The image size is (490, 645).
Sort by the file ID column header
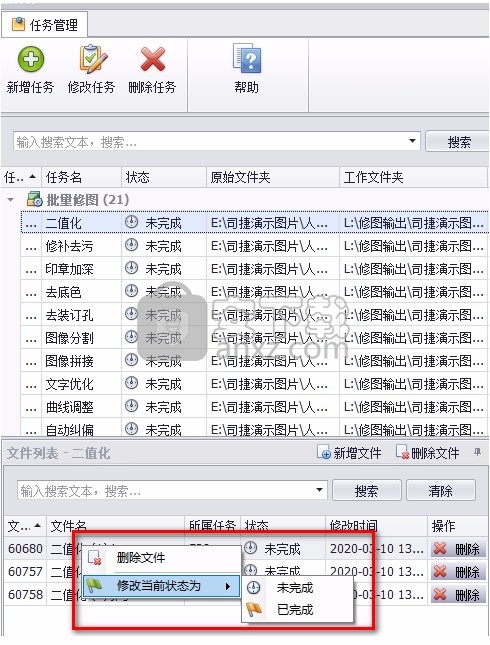point(25,526)
